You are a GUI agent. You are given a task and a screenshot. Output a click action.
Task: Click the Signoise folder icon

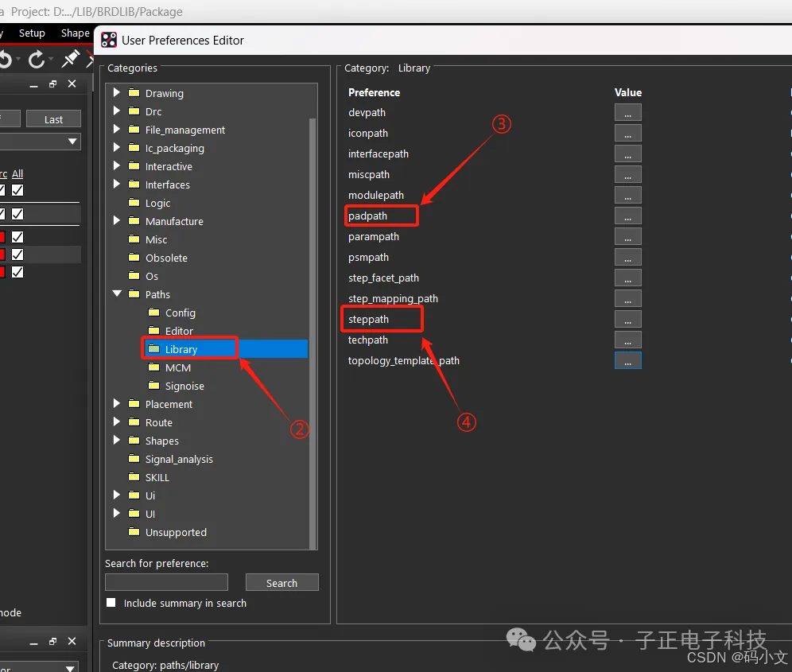[x=153, y=385]
